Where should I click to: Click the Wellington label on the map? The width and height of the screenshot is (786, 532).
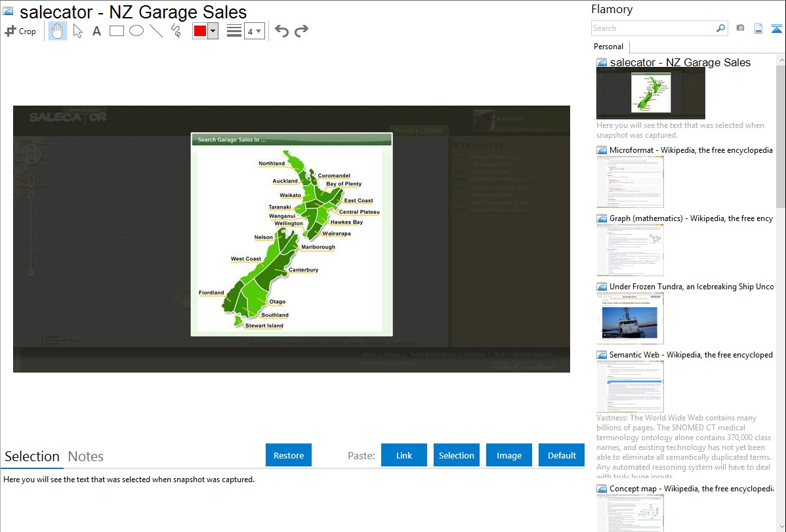[289, 224]
